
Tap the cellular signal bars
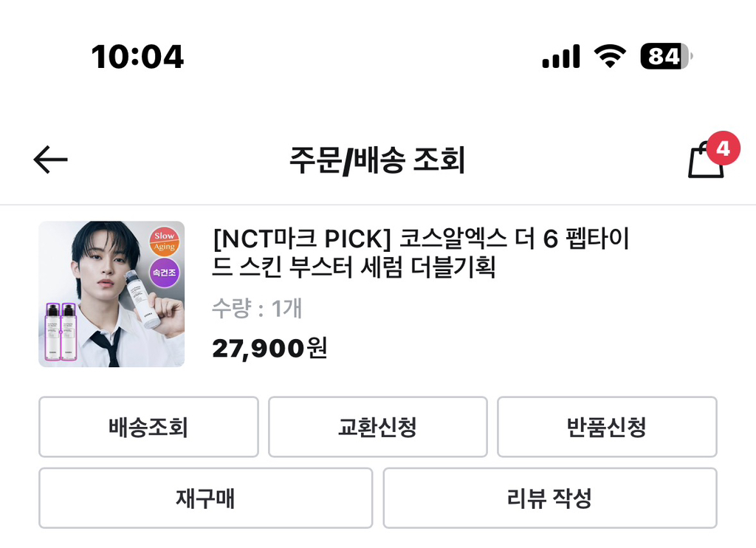[x=561, y=56]
